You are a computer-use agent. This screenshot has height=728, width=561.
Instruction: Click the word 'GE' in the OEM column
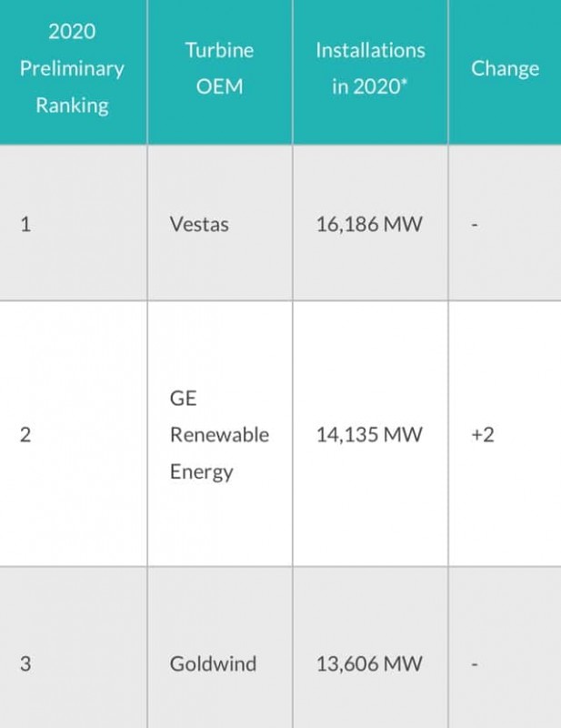click(x=184, y=399)
